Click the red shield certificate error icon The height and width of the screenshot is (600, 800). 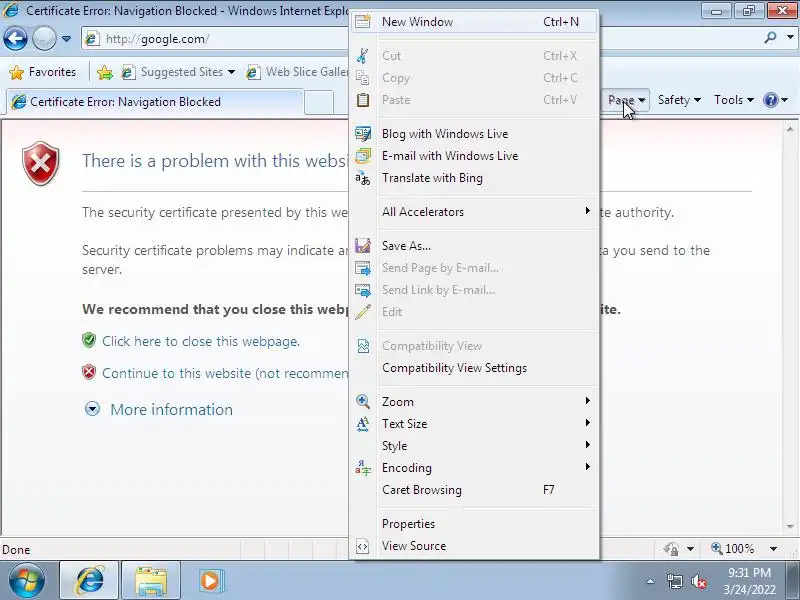click(x=41, y=164)
